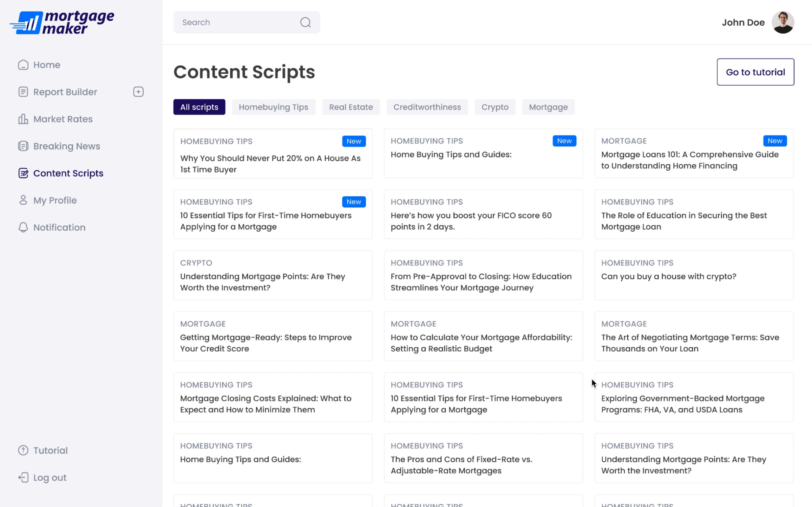Viewport: 812px width, 507px height.
Task: Click into the Search input field
Action: point(235,23)
